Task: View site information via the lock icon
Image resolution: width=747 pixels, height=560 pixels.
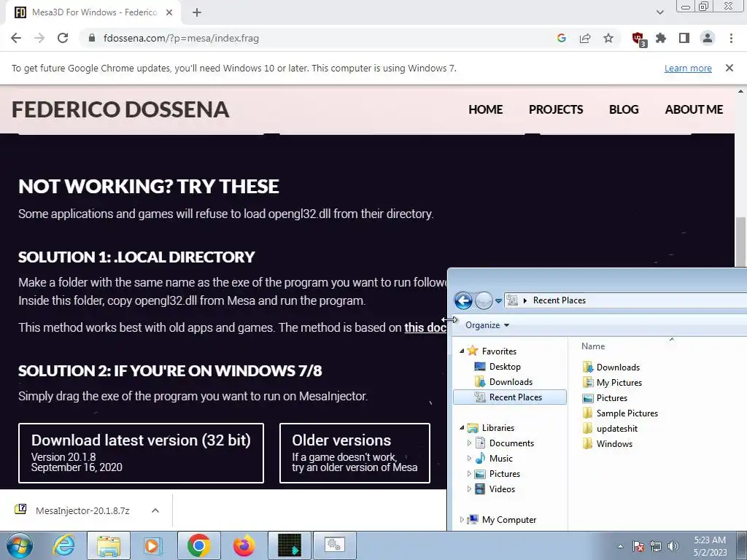Action: click(92, 38)
